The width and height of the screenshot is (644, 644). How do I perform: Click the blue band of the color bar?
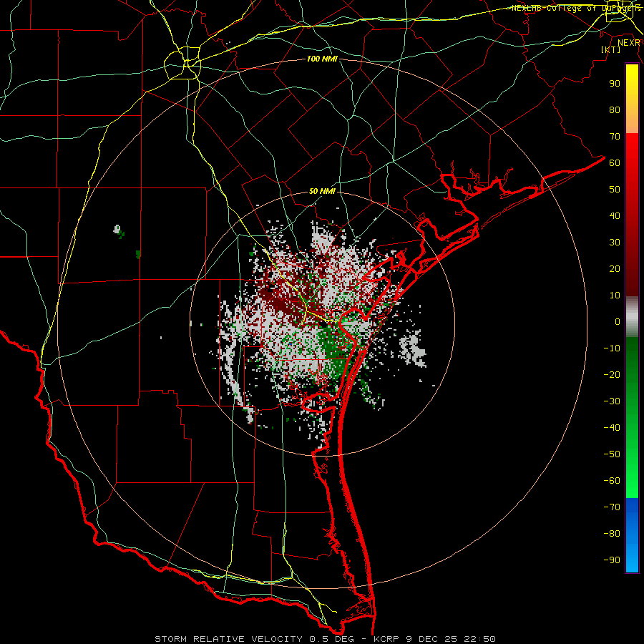632,535
